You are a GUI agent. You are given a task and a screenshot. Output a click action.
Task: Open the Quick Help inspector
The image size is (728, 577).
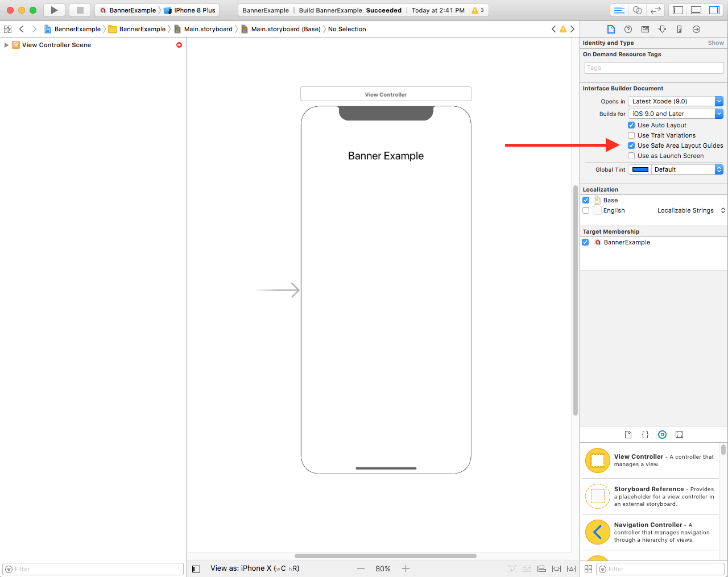click(x=627, y=28)
